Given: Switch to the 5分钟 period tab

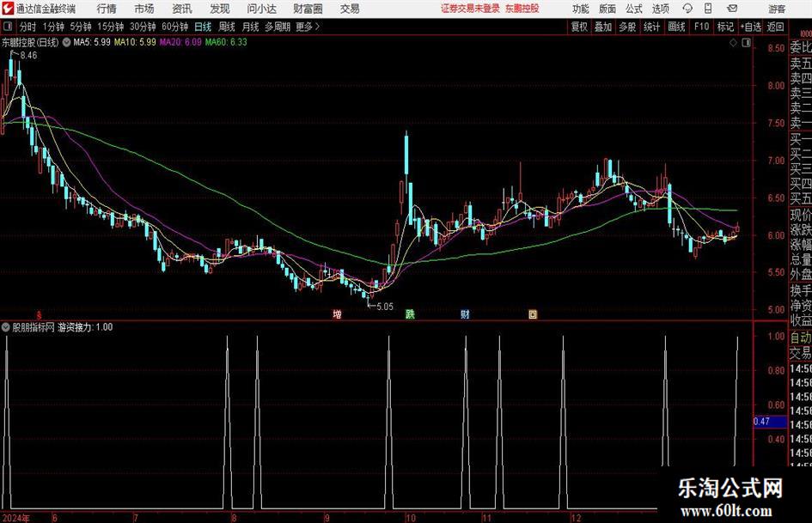Looking at the screenshot, I should (81, 27).
